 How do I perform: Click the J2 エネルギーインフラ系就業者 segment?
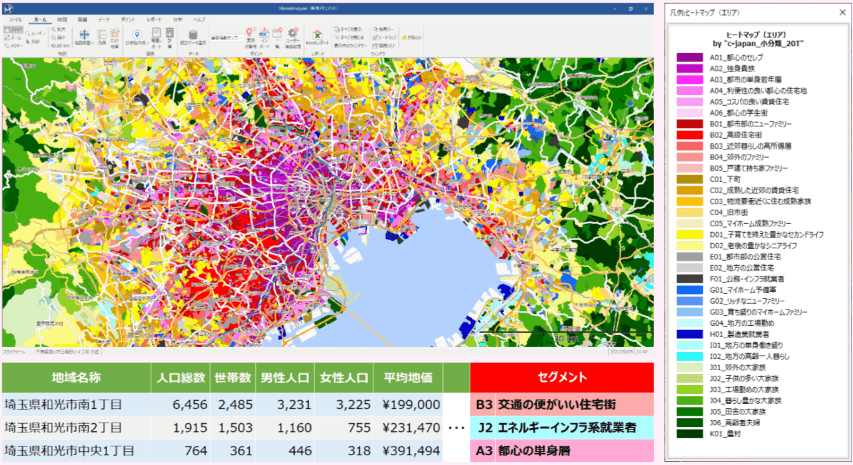(562, 427)
